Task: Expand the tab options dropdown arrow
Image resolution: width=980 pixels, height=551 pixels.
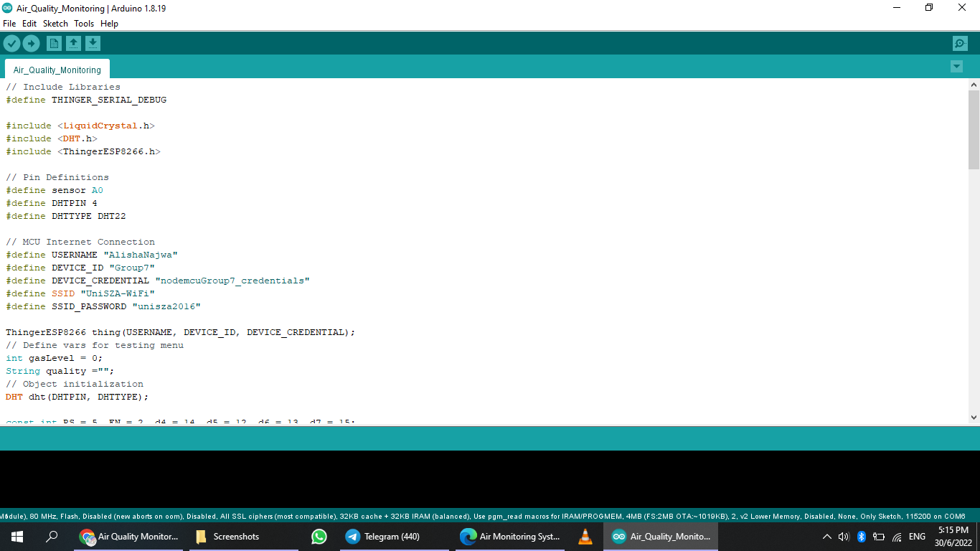Action: tap(956, 67)
